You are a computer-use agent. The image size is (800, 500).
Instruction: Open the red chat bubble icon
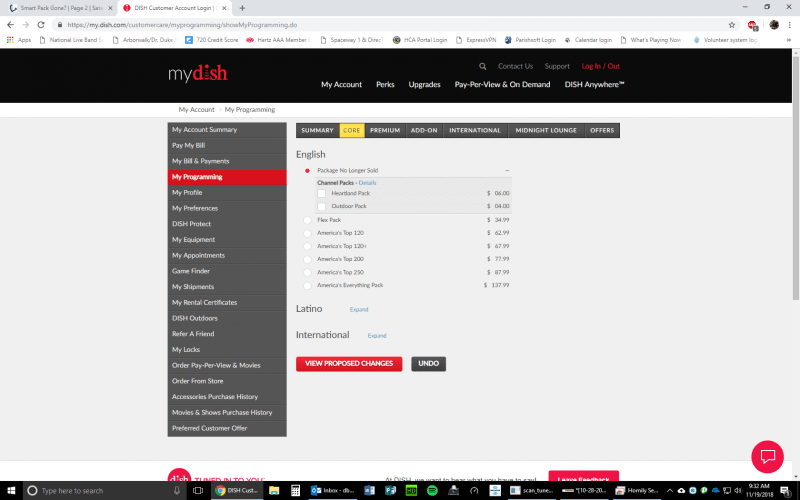(x=767, y=457)
